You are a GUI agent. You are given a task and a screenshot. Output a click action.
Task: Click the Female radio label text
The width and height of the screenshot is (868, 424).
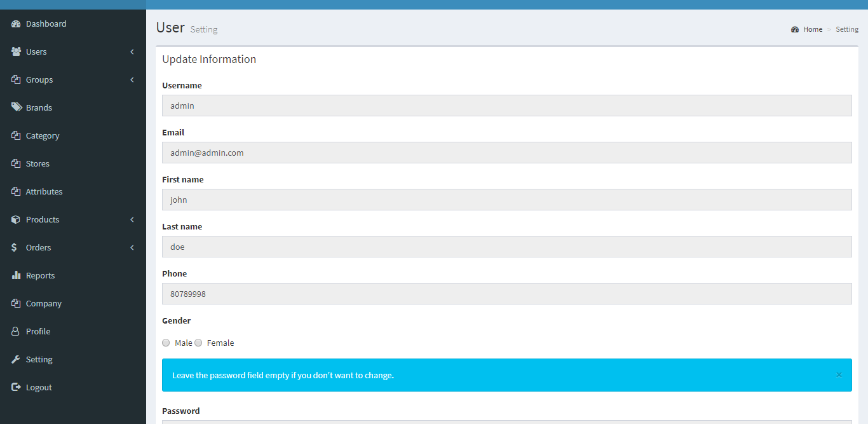[220, 343]
